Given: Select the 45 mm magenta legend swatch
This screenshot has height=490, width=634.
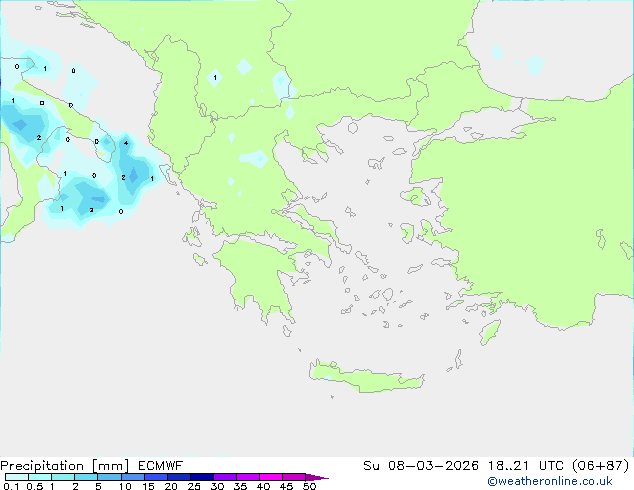Looking at the screenshot, I should (x=294, y=477).
